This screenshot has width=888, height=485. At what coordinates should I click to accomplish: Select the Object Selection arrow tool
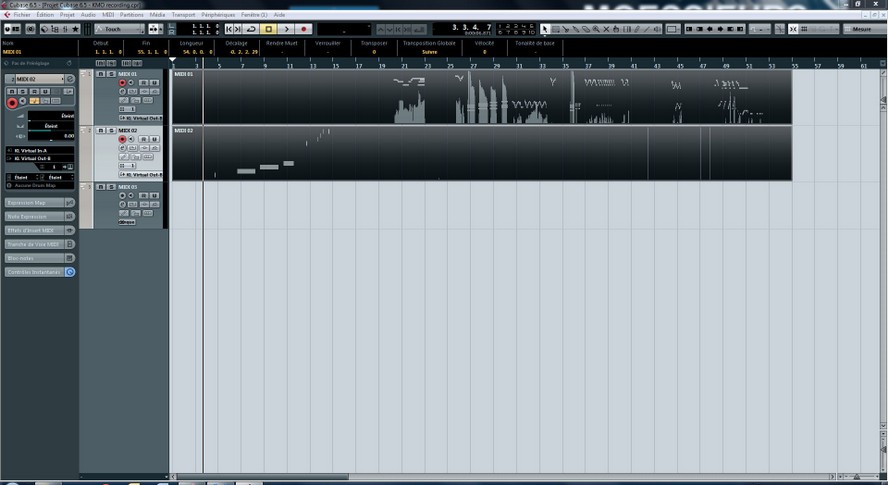coord(545,29)
